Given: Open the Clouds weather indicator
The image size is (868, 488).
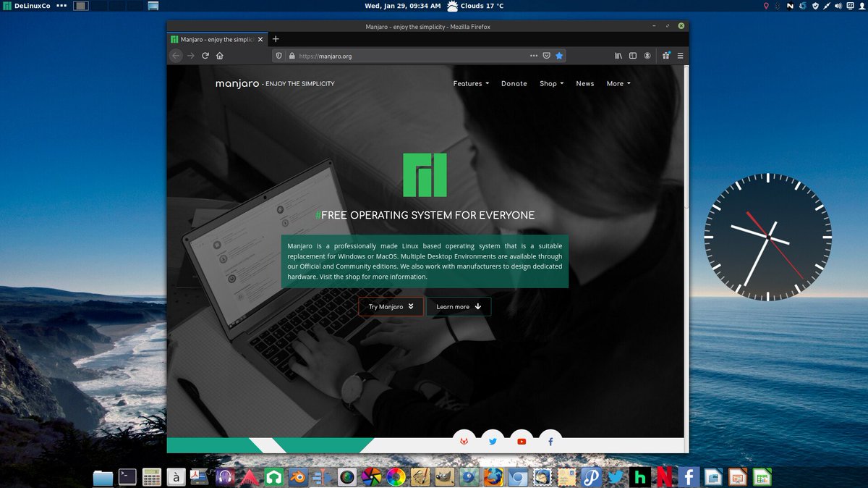Looking at the screenshot, I should coord(475,6).
